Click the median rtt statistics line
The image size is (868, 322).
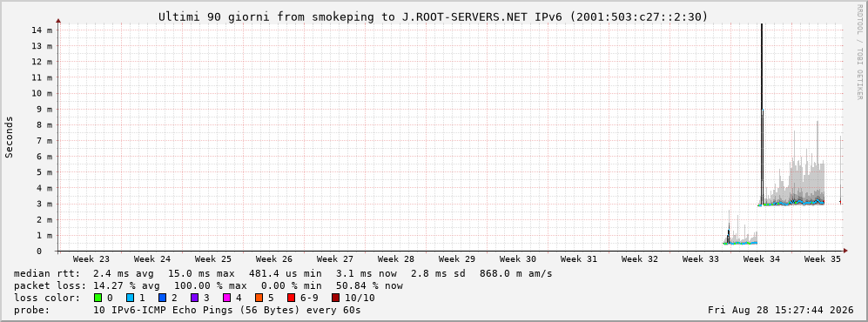[x=283, y=274]
